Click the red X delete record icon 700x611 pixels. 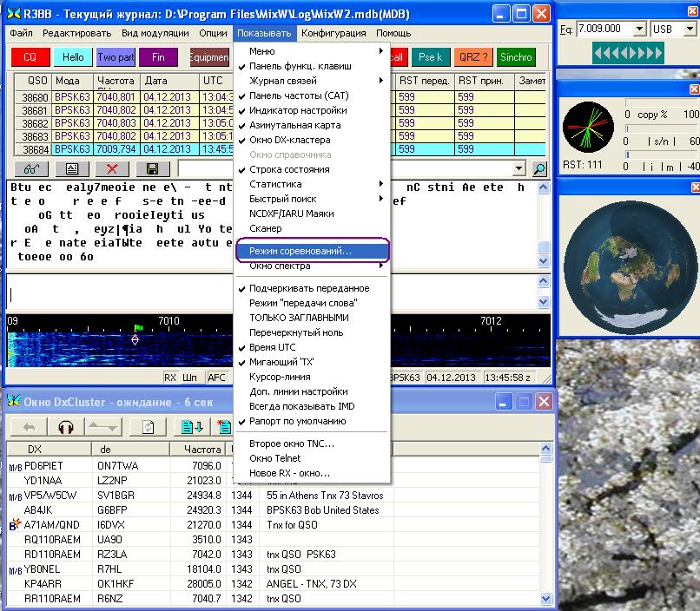(x=112, y=168)
